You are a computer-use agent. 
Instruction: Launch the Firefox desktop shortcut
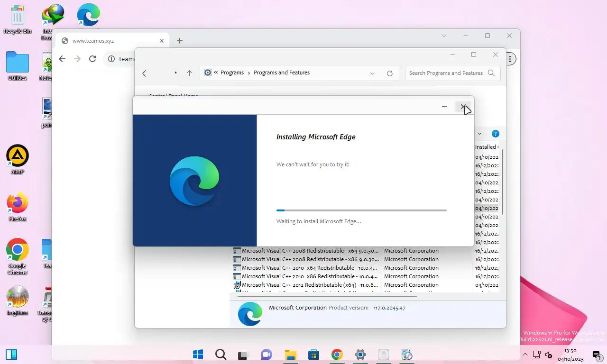pos(18,207)
